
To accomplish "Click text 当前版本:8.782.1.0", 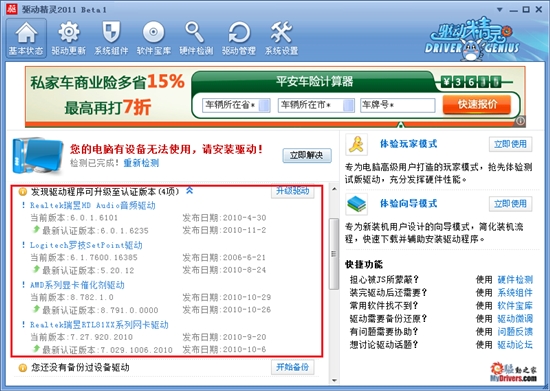I will coord(72,297).
